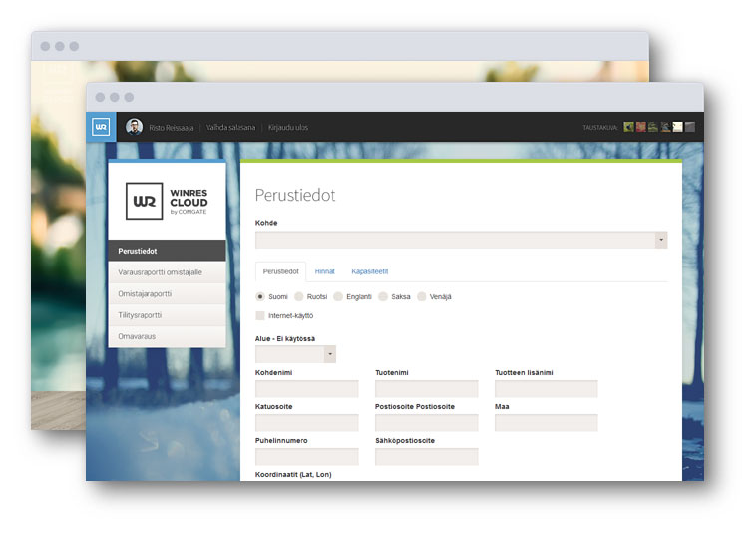Select the Englanti radio button

[x=338, y=296]
